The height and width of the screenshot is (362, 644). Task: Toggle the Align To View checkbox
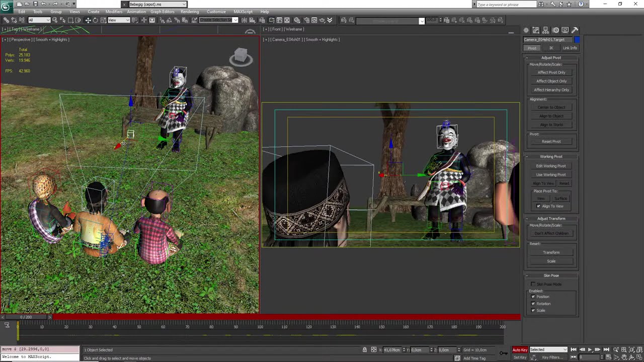tap(538, 206)
